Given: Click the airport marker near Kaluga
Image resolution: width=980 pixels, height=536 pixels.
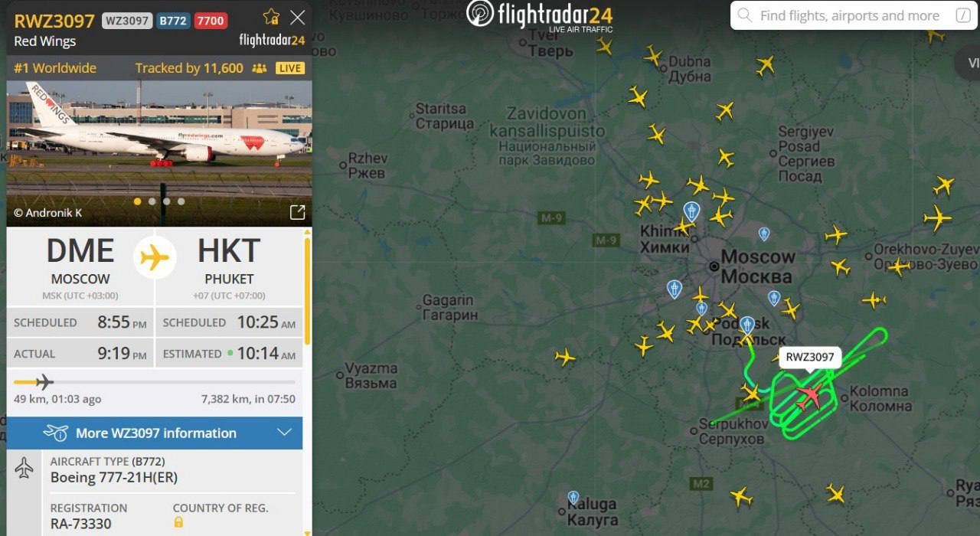Looking at the screenshot, I should [x=573, y=497].
